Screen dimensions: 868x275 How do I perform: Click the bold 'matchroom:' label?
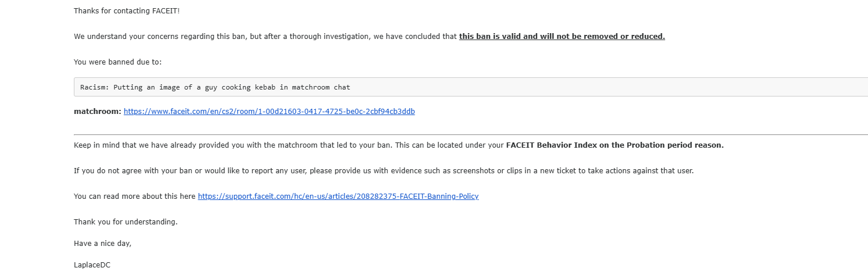click(x=97, y=111)
